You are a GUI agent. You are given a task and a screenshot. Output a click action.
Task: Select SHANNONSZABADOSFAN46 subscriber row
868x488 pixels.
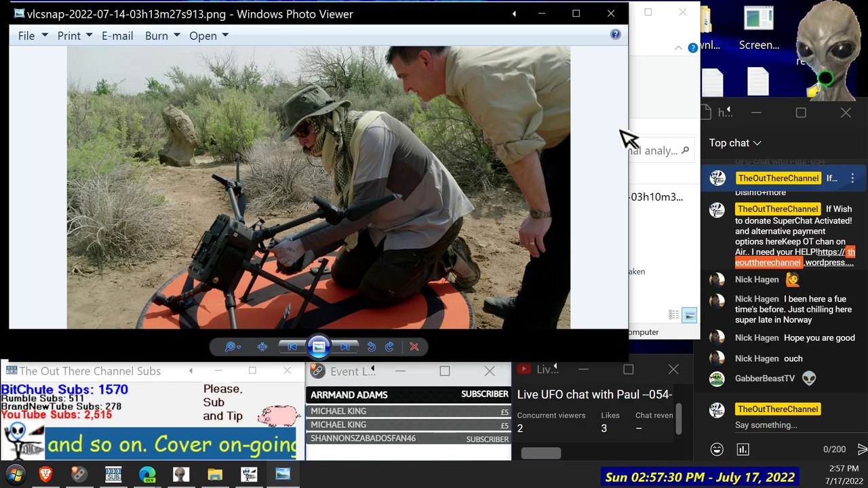(409, 439)
